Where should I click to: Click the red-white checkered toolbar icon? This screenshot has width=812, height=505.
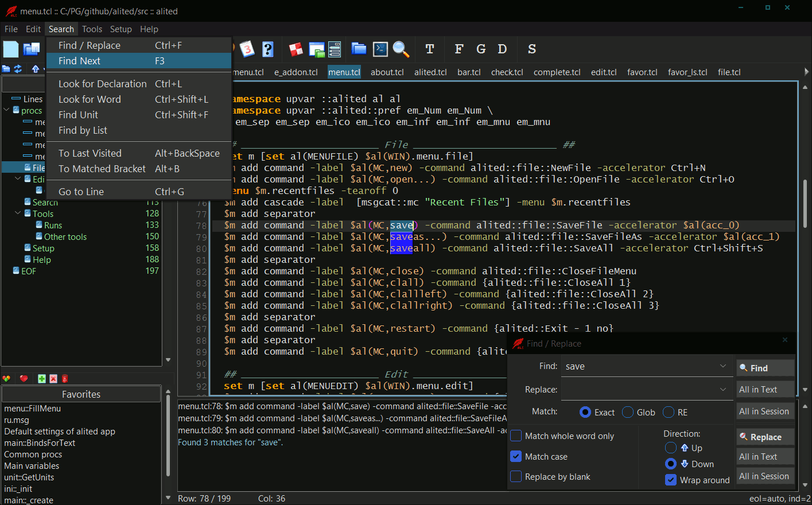296,49
